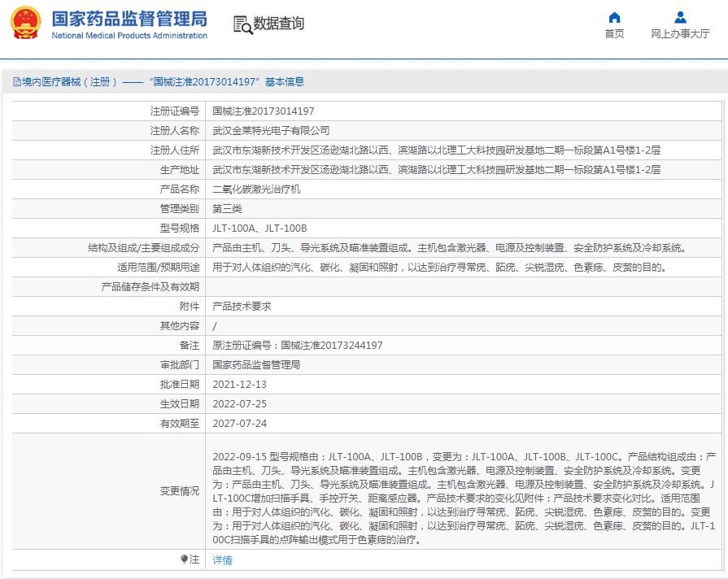Click 原注册证编号 remark value
Viewport: 728px width, 579px height.
click(x=298, y=346)
